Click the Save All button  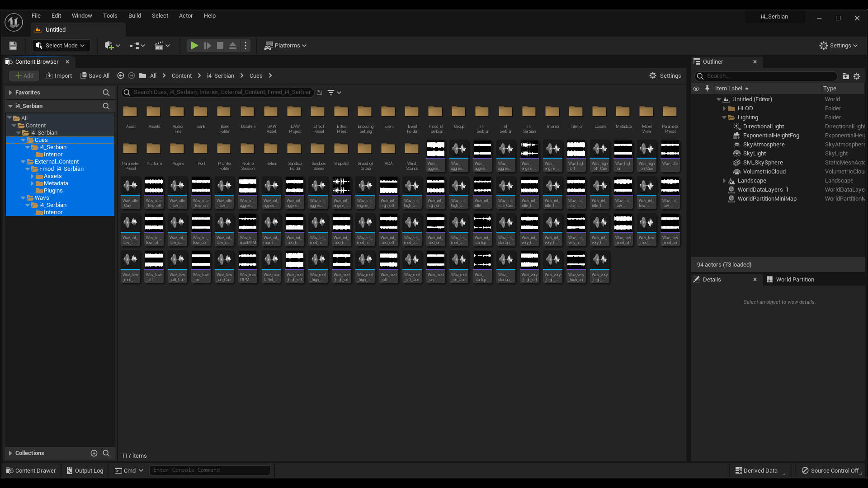coord(95,76)
